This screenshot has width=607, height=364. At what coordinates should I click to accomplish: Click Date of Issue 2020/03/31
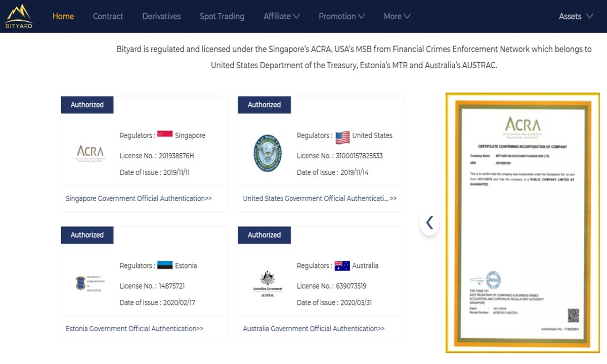[x=334, y=302]
